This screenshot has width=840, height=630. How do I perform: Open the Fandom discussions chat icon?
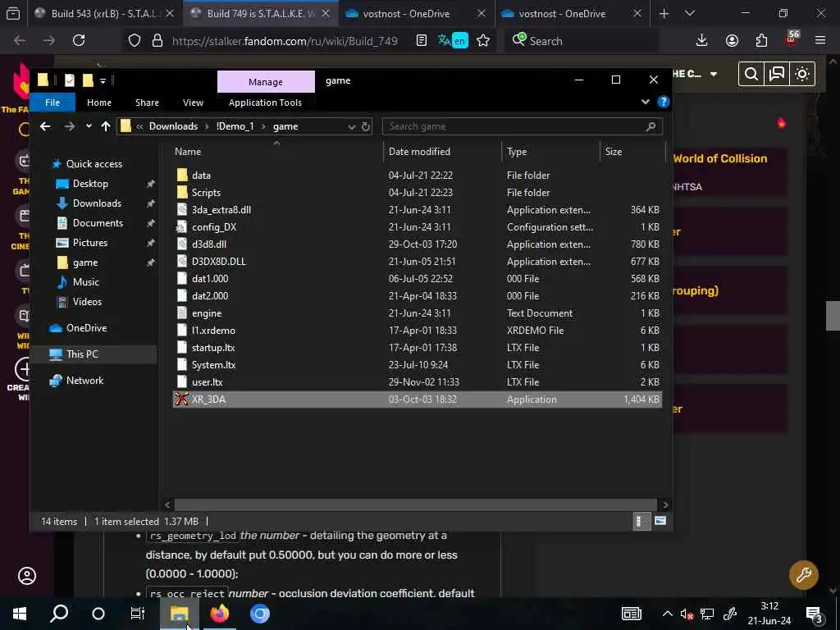click(777, 74)
